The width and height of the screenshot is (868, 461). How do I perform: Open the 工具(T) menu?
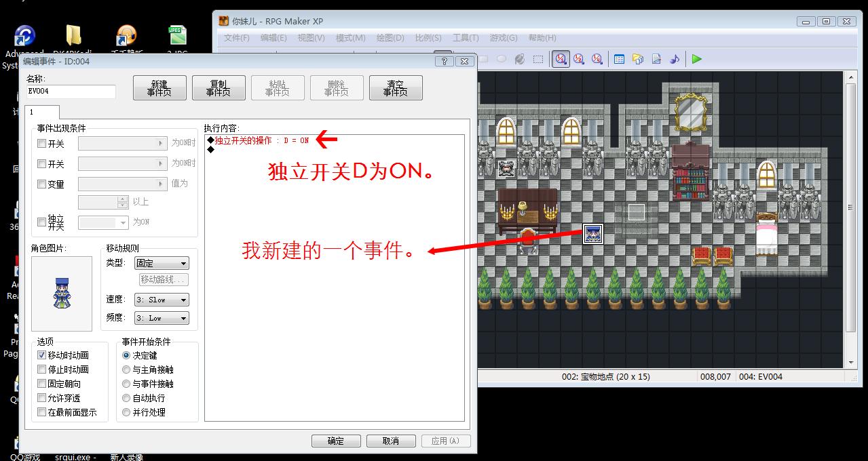[x=466, y=38]
